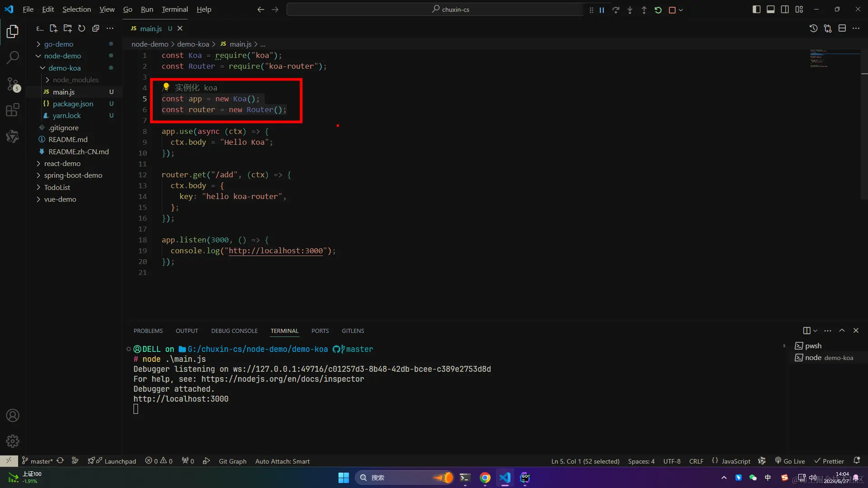This screenshot has height=488, width=868.
Task: Switch to the DEBUG CONSOLE tab
Action: click(234, 331)
